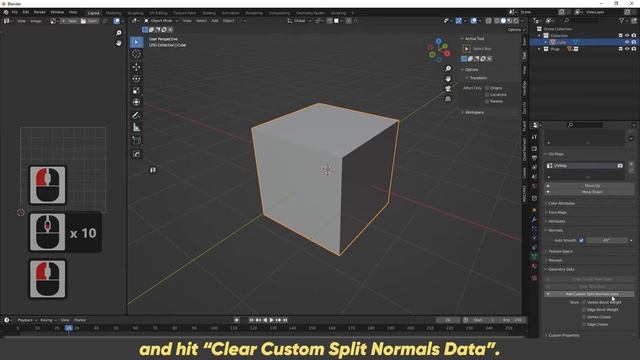Viewport: 640px width, 360px height.
Task: Activate the Transform tool
Action: point(137,102)
